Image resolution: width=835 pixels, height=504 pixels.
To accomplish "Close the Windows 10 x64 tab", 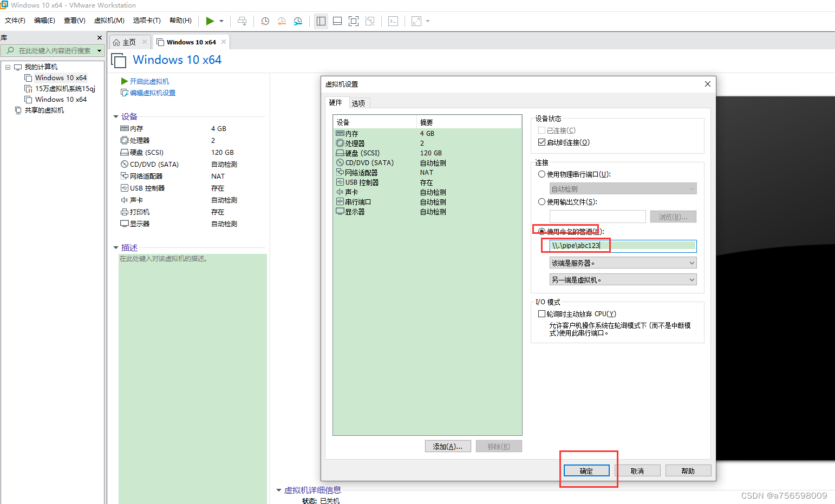I will tap(224, 42).
